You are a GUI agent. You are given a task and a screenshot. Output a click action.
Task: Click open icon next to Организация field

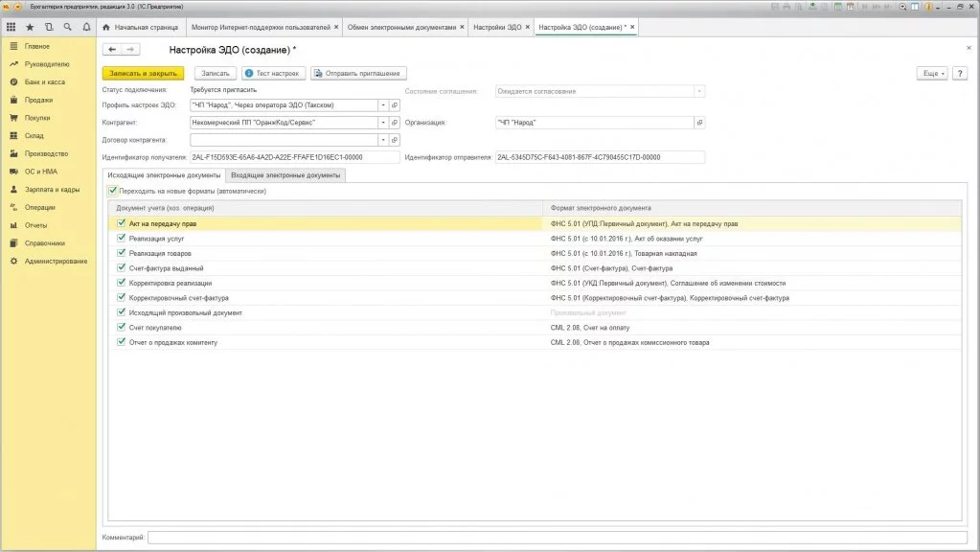(x=699, y=123)
